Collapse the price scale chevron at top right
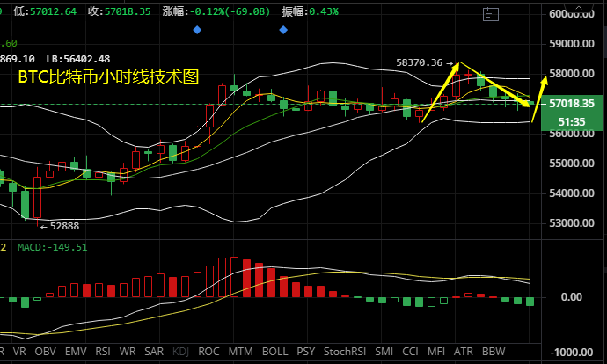607x364 pixels. coord(579,6)
